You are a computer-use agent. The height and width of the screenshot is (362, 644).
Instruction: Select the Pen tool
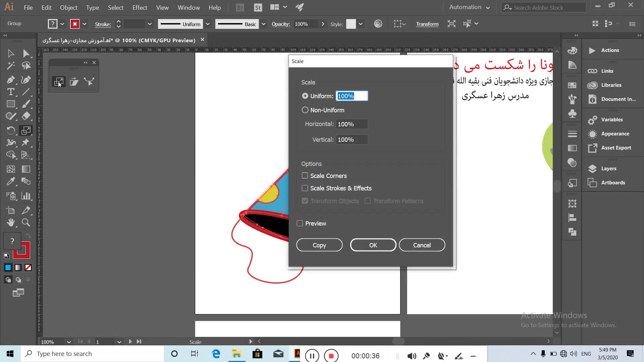click(10, 80)
